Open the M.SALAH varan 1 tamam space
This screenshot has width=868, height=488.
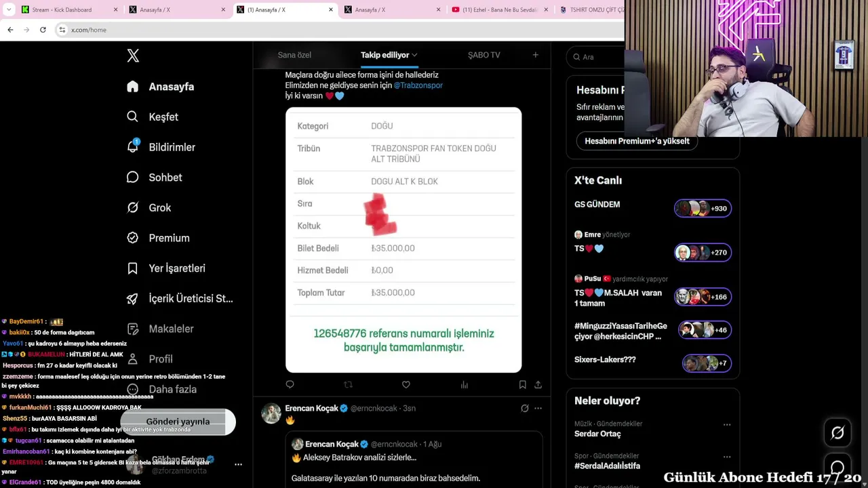(652, 292)
